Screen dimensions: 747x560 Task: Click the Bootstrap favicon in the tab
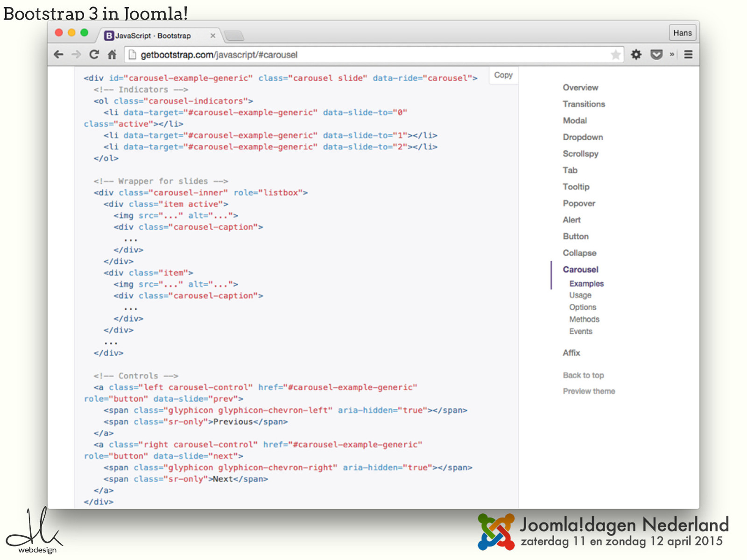click(x=109, y=35)
